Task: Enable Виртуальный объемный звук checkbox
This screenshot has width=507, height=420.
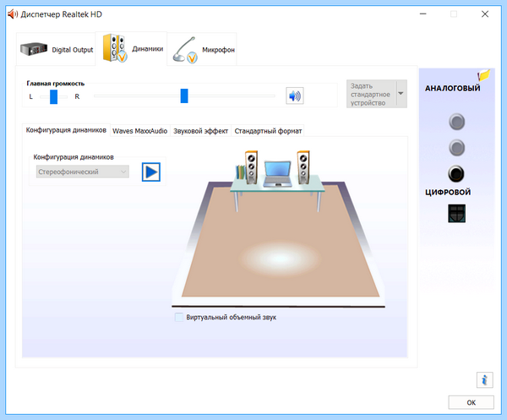Action: point(179,317)
